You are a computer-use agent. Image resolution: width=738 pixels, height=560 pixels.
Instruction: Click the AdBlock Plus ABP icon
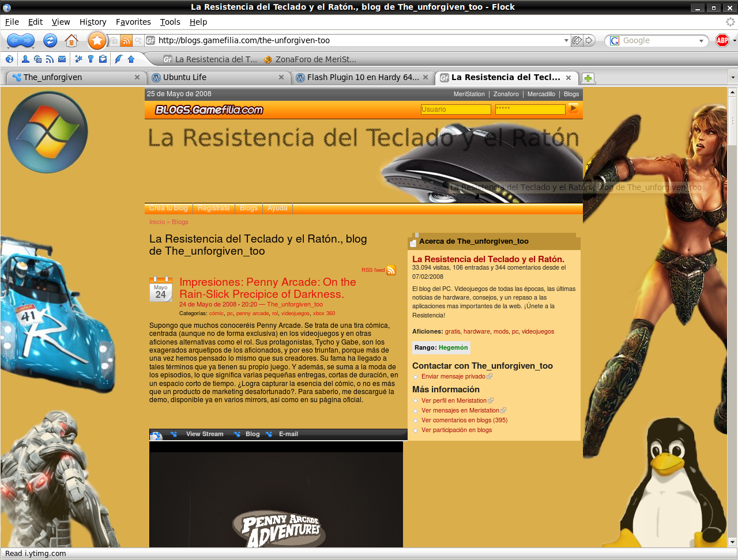click(x=722, y=40)
